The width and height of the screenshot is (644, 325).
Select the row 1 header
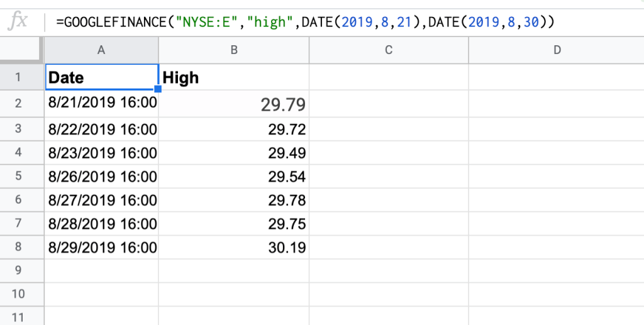tap(18, 77)
